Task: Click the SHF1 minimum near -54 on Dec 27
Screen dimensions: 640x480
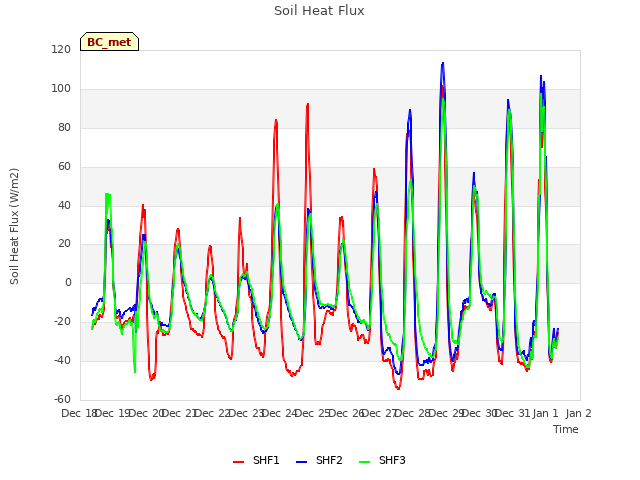Action: pos(398,389)
